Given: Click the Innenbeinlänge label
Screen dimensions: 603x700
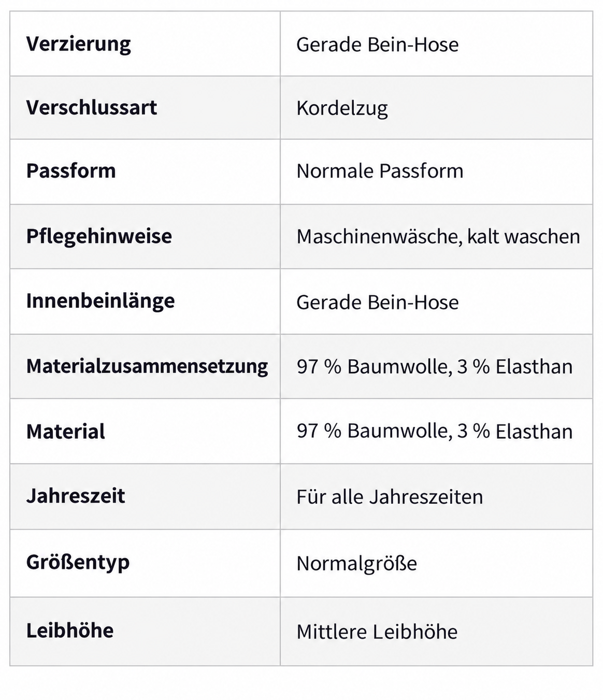Looking at the screenshot, I should pyautogui.click(x=101, y=301).
